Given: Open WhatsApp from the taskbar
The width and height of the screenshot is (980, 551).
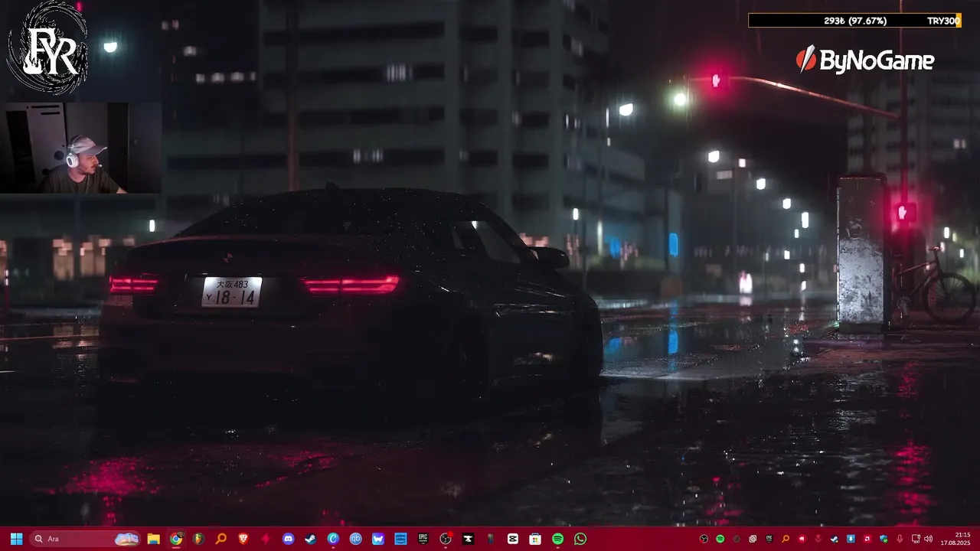Looking at the screenshot, I should (x=580, y=539).
